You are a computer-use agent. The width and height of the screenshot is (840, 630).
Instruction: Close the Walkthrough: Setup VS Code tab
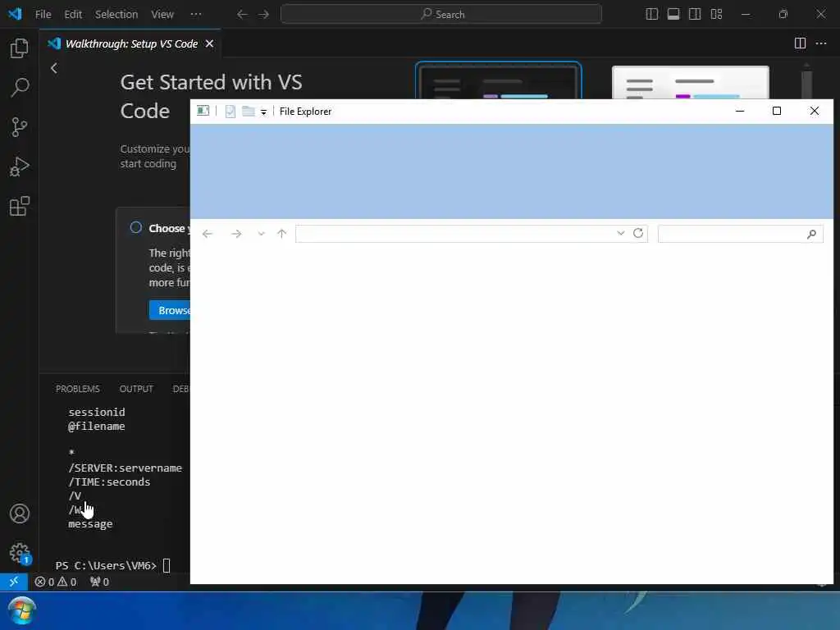[x=209, y=43]
